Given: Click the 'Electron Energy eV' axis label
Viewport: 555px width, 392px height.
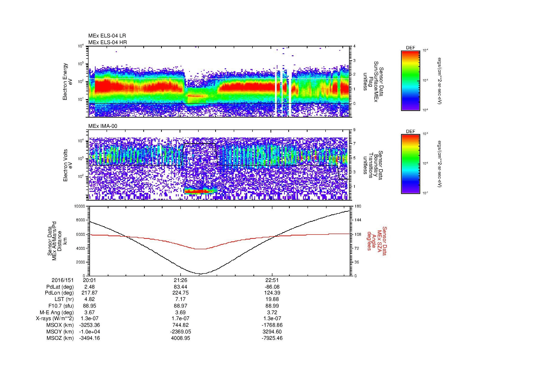Looking at the screenshot, I should pyautogui.click(x=68, y=82).
